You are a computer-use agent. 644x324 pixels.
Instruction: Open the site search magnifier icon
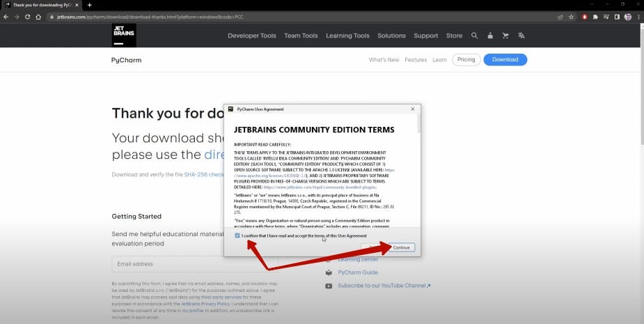(474, 36)
